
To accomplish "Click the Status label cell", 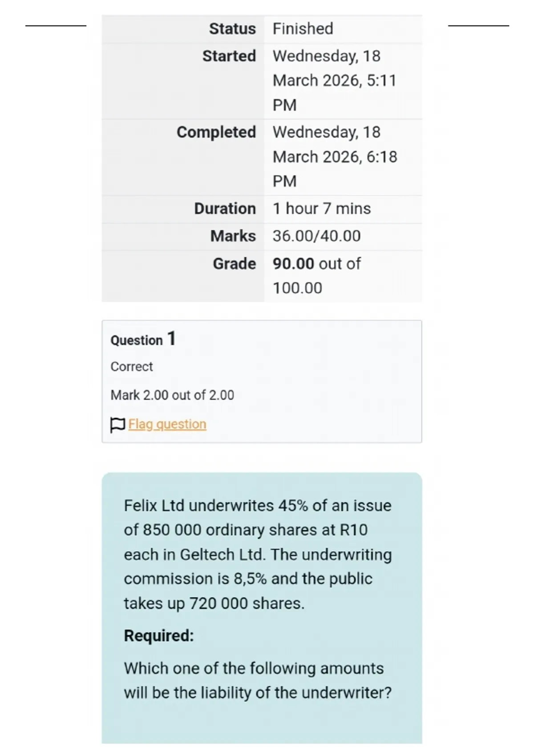I will [183, 29].
